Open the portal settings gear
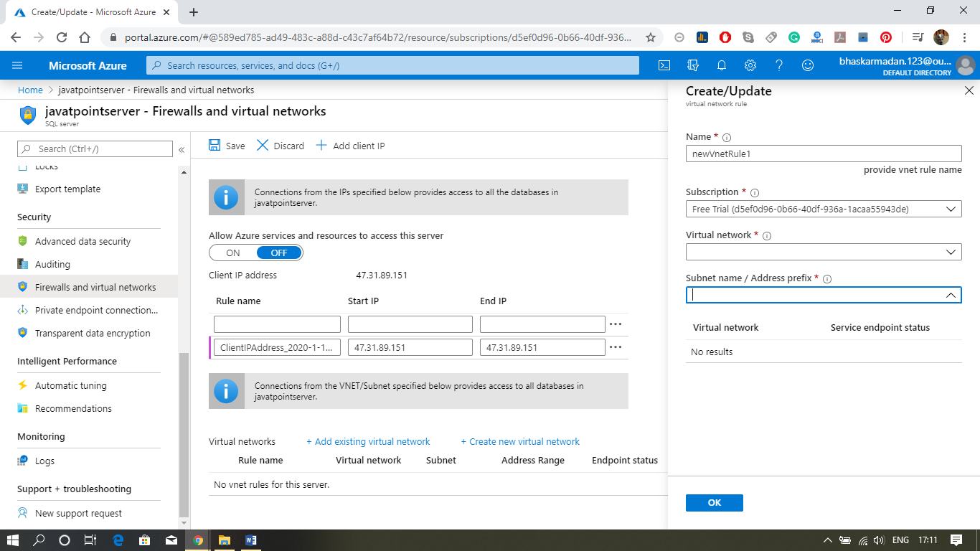Screen dimensions: 980x551 [750, 65]
